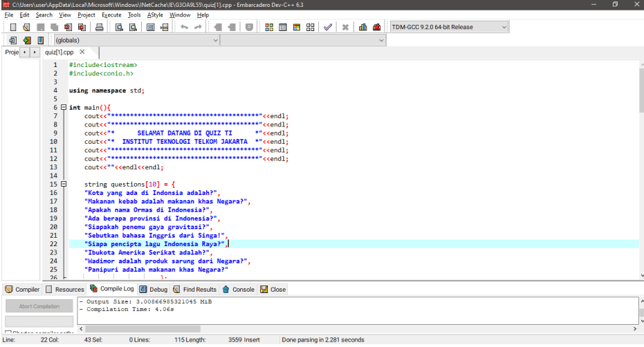
Task: Click the line "Ibukota Amerika Serikat adalah?"
Action: pos(147,252)
